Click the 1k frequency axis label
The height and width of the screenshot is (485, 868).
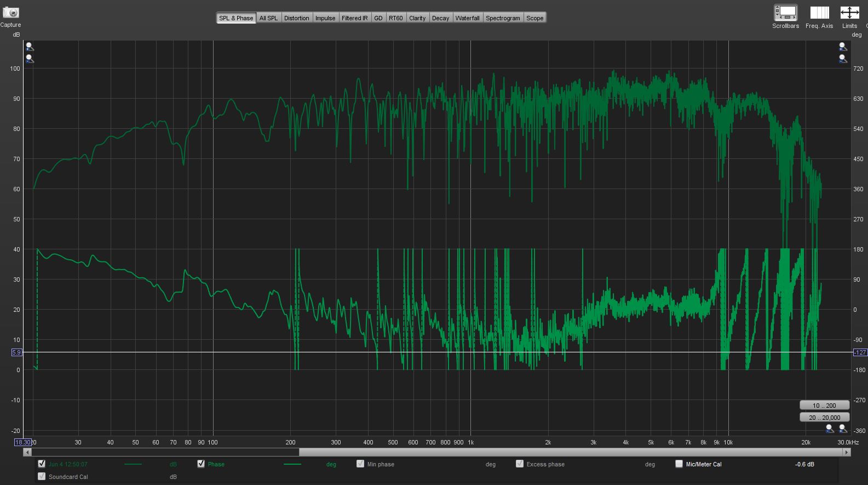[x=470, y=442]
